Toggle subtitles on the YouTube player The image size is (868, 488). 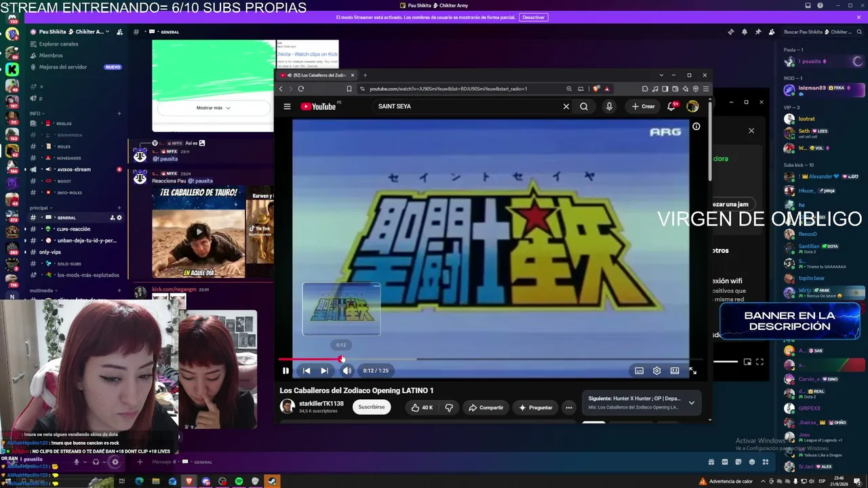[x=639, y=371]
